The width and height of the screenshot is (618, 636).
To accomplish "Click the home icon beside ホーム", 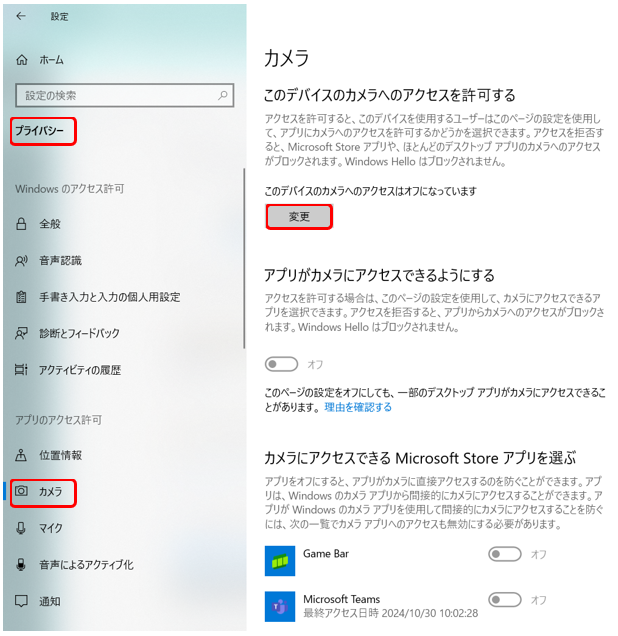I will point(21,60).
